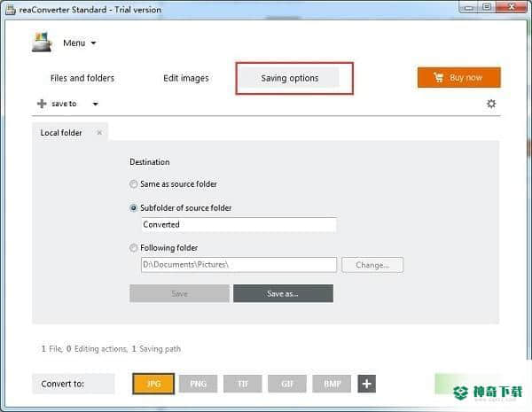The height and width of the screenshot is (412, 532).
Task: Close the Local folder tab
Action: [99, 133]
